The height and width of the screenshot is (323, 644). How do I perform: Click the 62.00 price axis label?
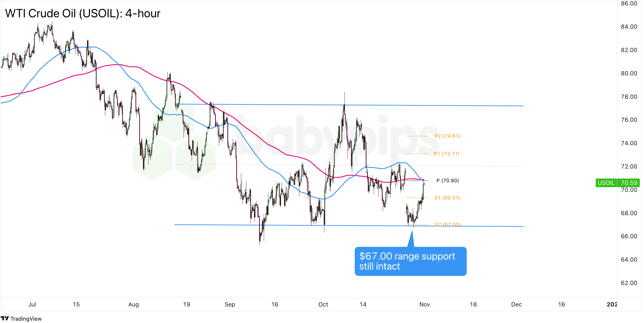[x=629, y=283]
